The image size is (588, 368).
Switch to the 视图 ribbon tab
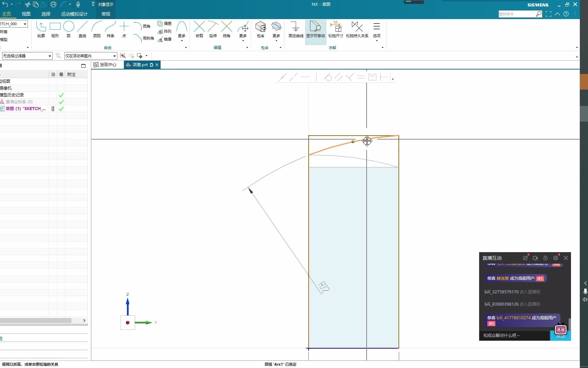[26, 14]
